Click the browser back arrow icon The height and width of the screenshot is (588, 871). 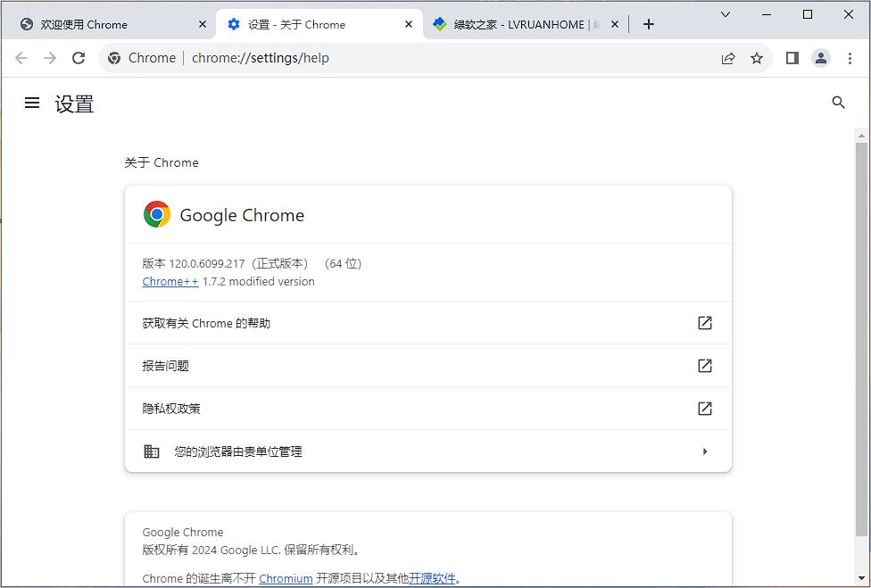[21, 58]
